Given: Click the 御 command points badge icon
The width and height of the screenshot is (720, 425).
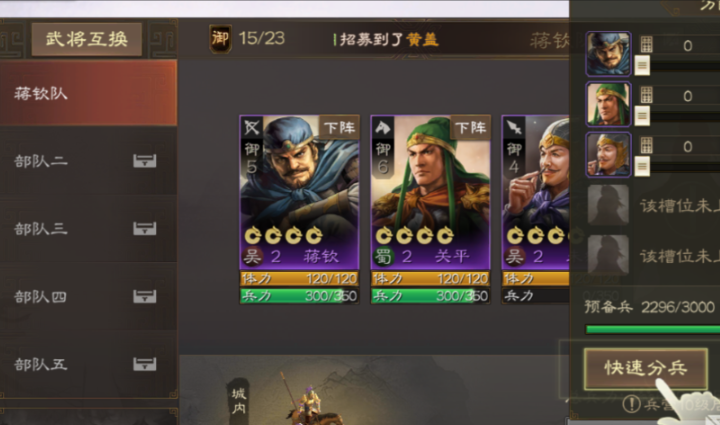Looking at the screenshot, I should pyautogui.click(x=220, y=39).
